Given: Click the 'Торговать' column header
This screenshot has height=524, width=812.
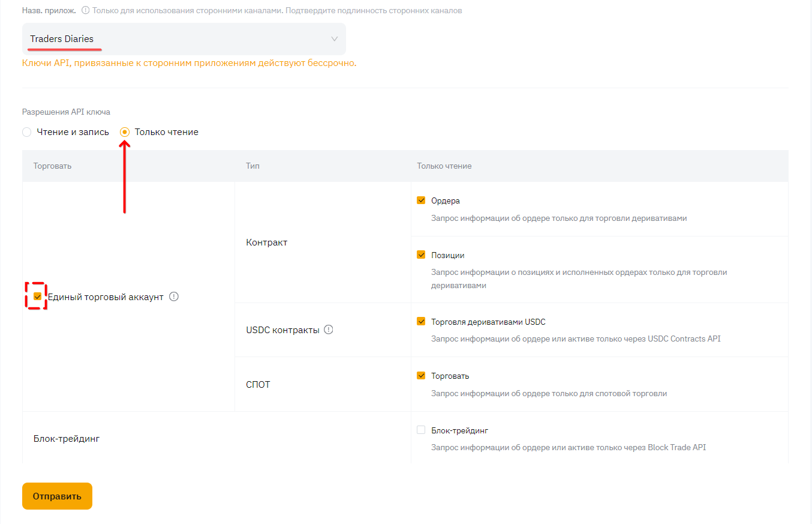Looking at the screenshot, I should click(x=52, y=166).
